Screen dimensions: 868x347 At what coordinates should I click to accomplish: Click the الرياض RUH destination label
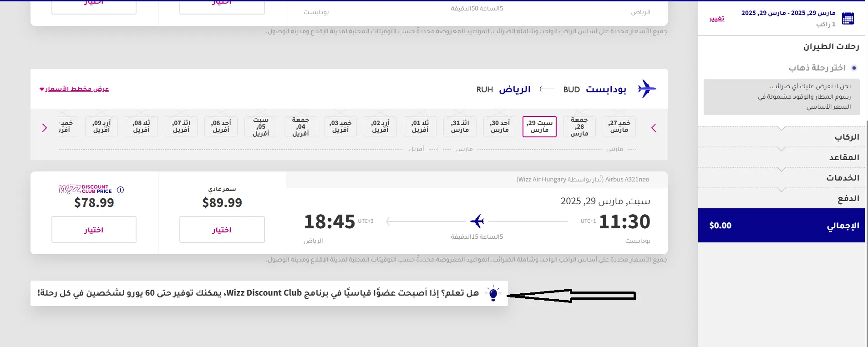tap(503, 89)
